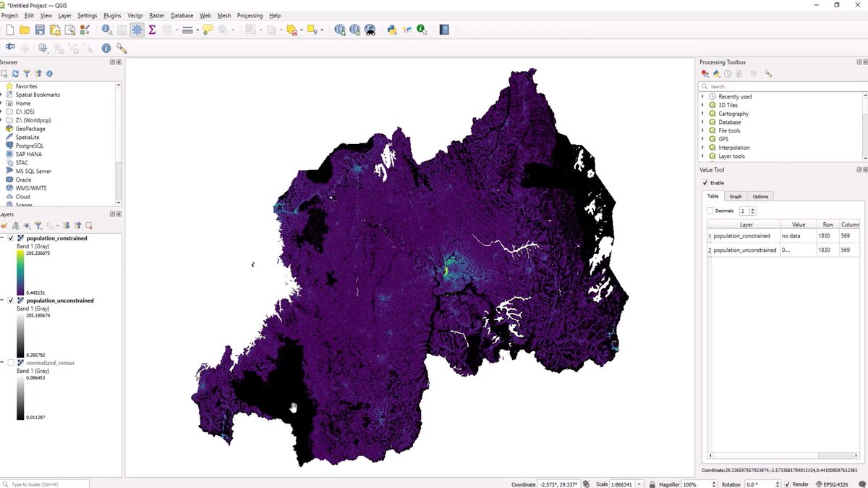Switch to the Options tab in Value Tool
Screen dimensions: 868x488
760,196
